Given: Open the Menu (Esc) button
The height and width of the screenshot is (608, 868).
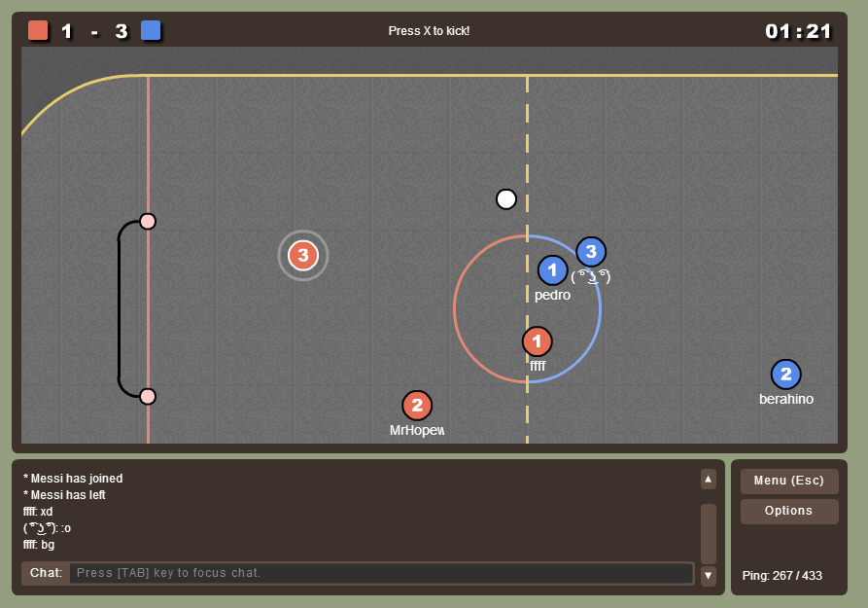Looking at the screenshot, I should (x=789, y=481).
